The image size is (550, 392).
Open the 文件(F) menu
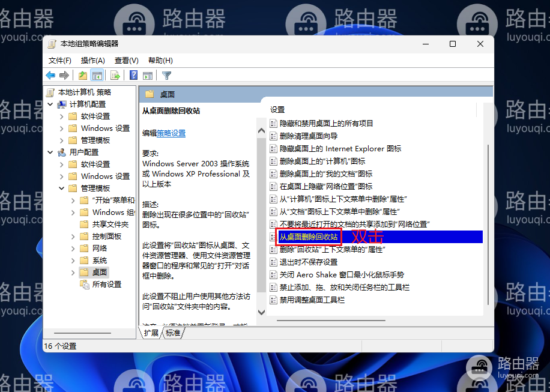pos(60,61)
